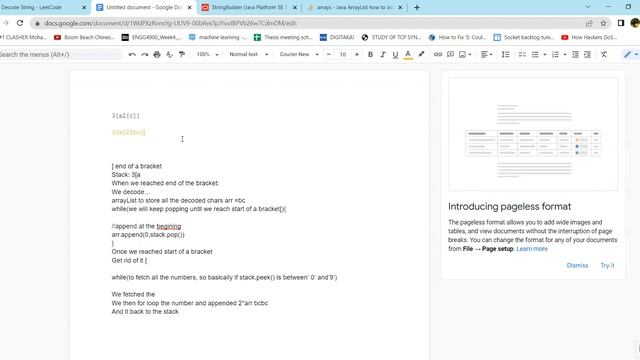Open the text alignment options

486,54
